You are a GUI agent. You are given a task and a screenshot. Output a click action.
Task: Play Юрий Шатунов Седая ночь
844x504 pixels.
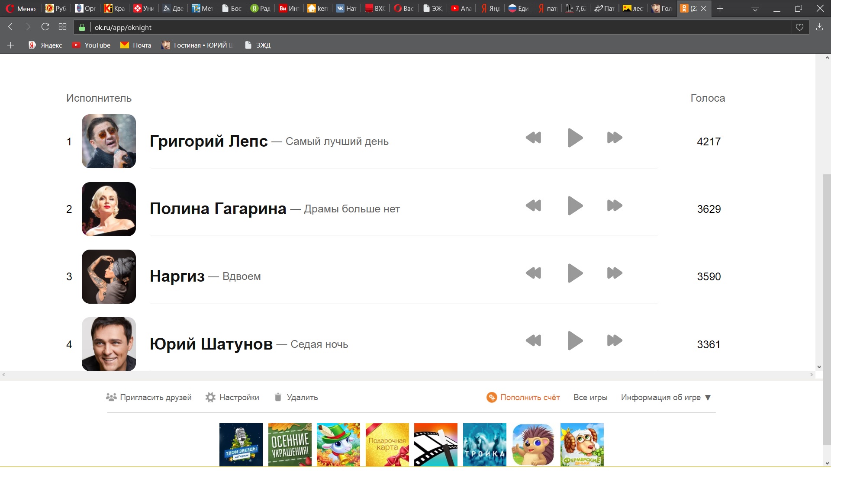pos(575,340)
